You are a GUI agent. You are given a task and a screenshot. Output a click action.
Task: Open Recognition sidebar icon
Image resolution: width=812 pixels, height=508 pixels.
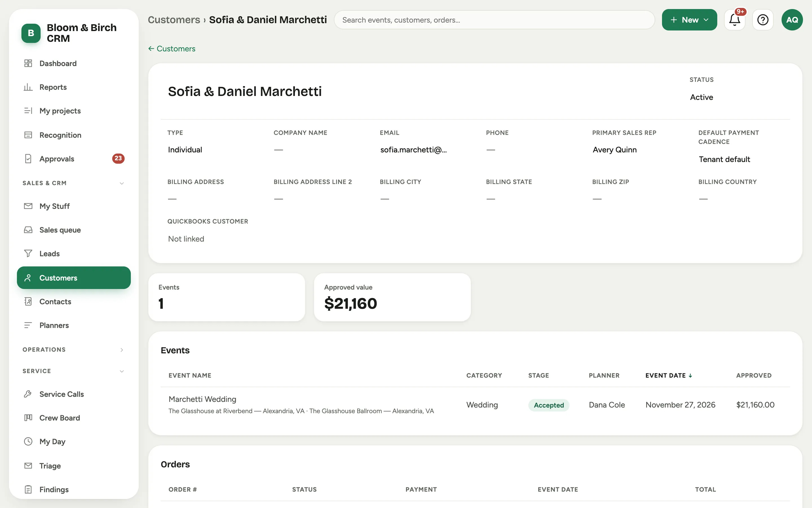[28, 135]
